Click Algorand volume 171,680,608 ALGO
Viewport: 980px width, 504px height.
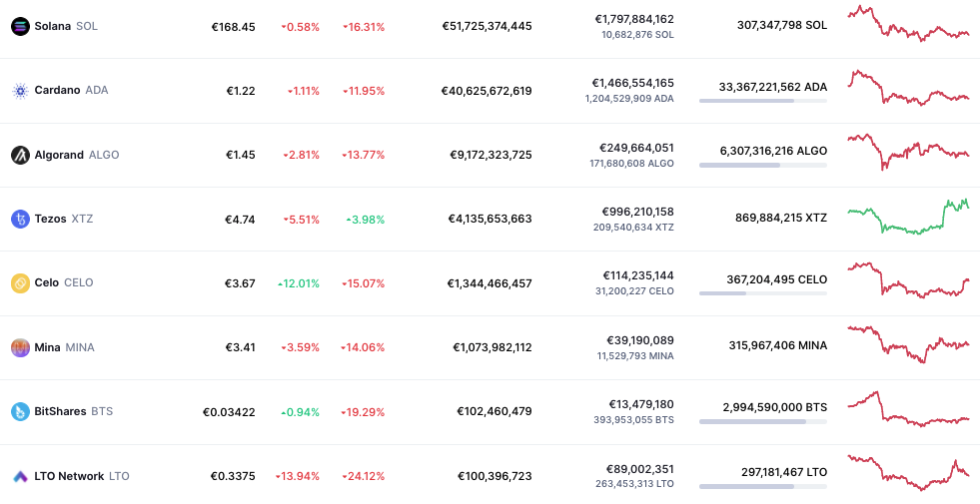coord(632,164)
